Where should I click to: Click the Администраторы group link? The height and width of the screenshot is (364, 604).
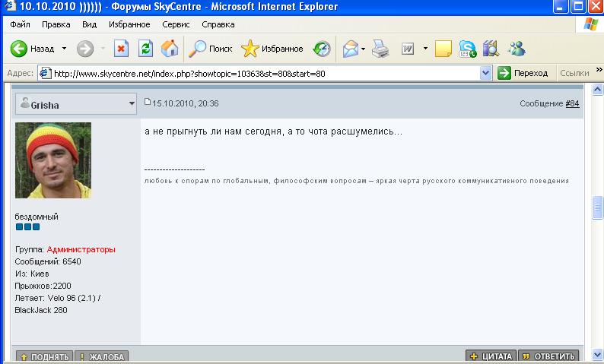point(81,249)
